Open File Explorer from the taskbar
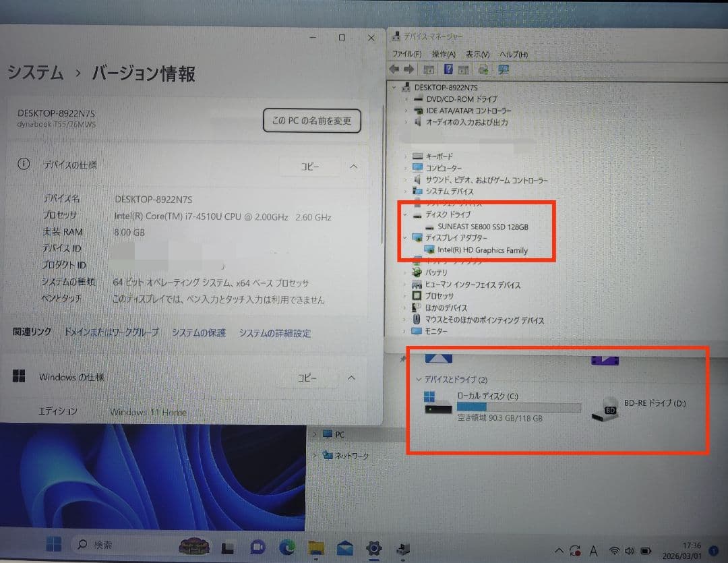This screenshot has width=728, height=563. [315, 548]
